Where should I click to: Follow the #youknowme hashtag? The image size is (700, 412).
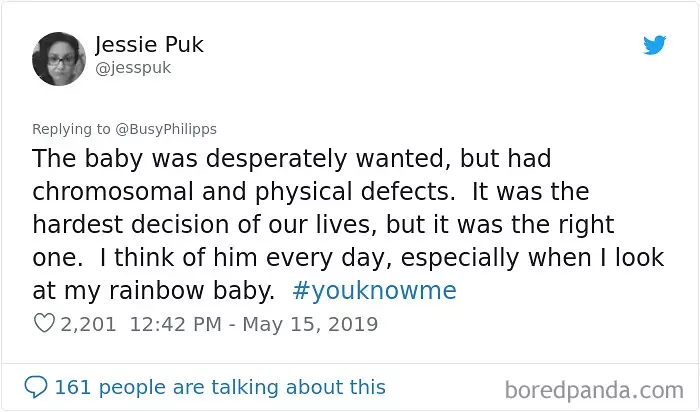375,291
